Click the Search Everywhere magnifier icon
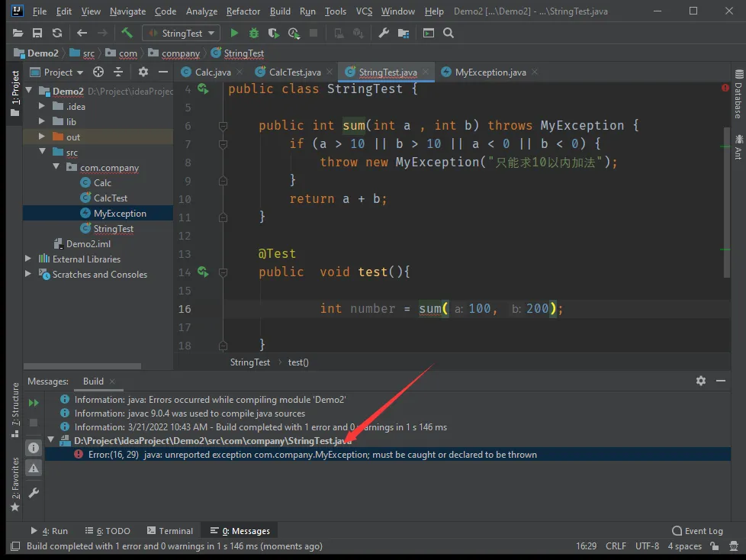 pyautogui.click(x=449, y=33)
